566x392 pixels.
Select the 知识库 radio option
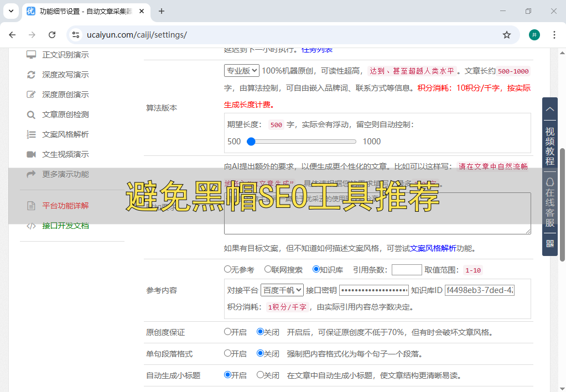316,269
